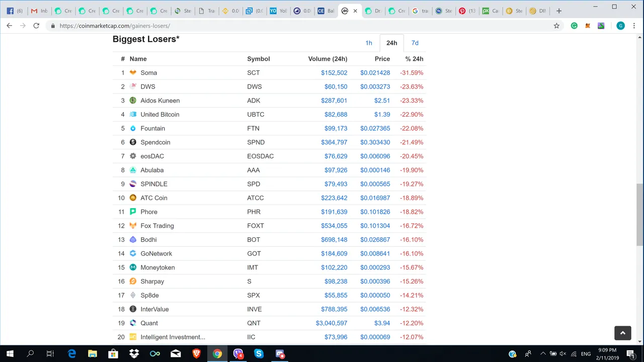Viewport: 644px width, 362px height.
Task: Click the DWS coin icon
Action: click(133, 86)
